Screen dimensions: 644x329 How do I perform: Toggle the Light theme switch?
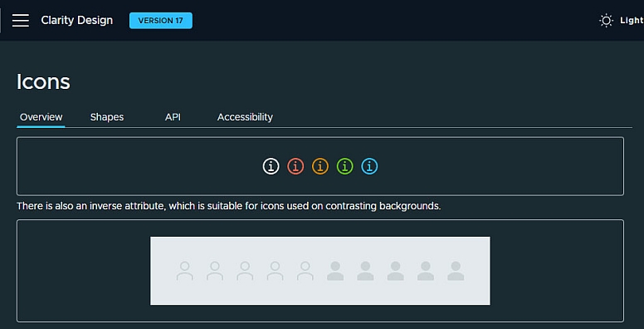621,20
